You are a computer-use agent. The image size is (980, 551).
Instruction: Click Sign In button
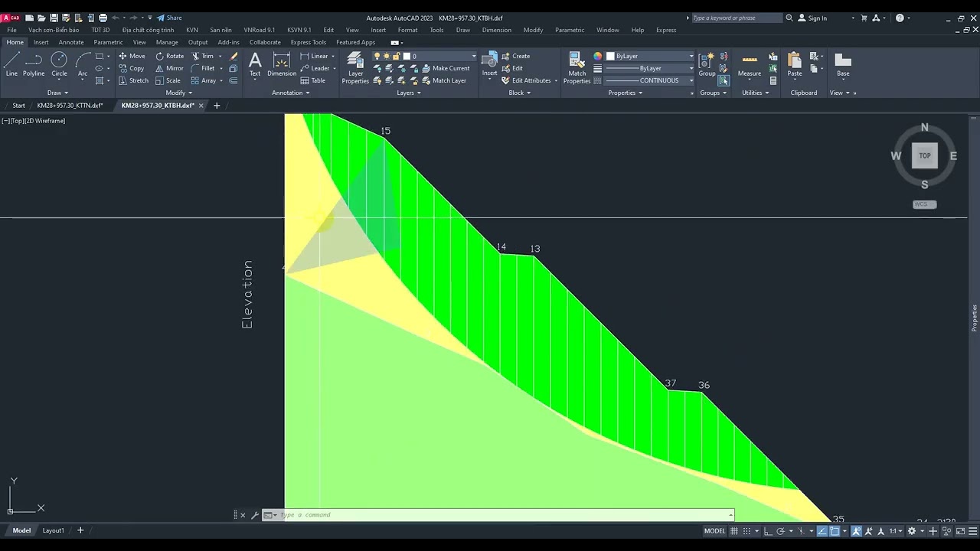tap(813, 18)
